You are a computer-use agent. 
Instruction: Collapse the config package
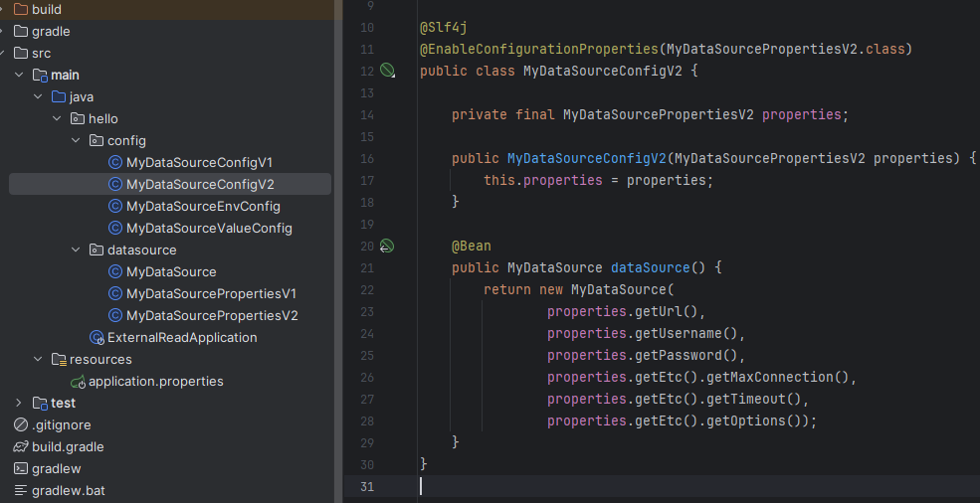pyautogui.click(x=76, y=140)
